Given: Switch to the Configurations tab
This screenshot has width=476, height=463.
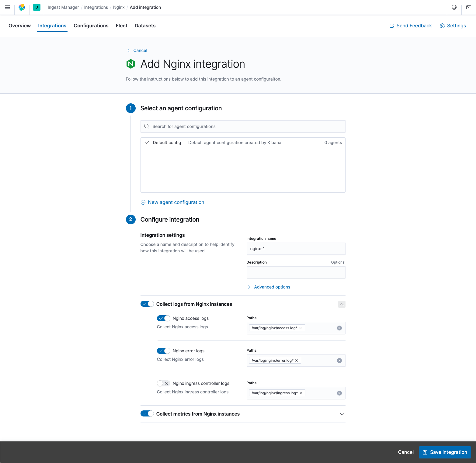Looking at the screenshot, I should pyautogui.click(x=91, y=26).
